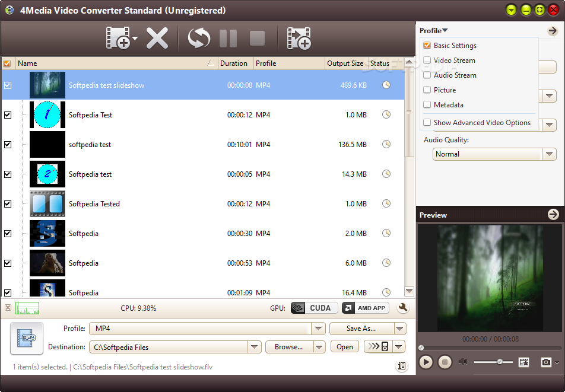Toggle the select-all checkbox in the list header
The height and width of the screenshot is (392, 565).
click(7, 63)
